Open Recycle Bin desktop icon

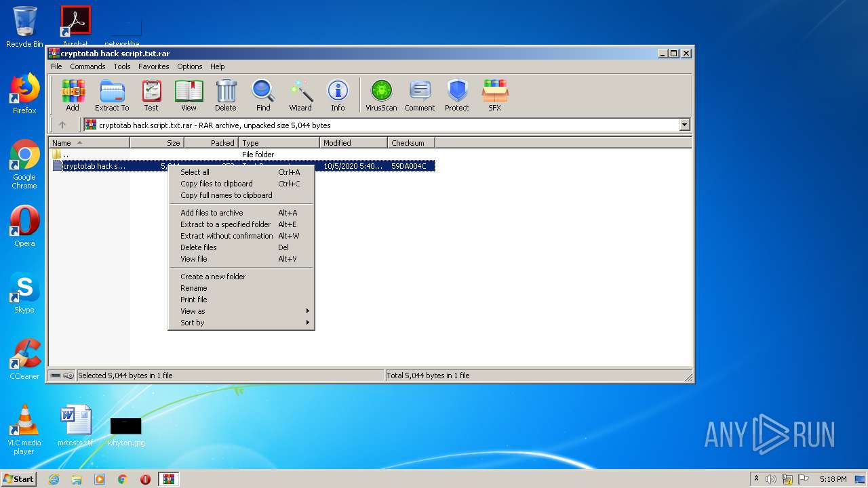(24, 27)
